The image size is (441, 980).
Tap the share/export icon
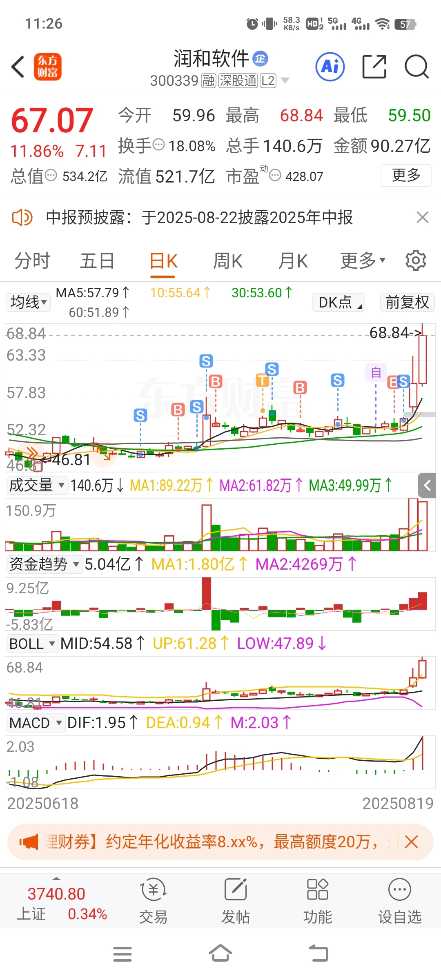click(x=374, y=67)
